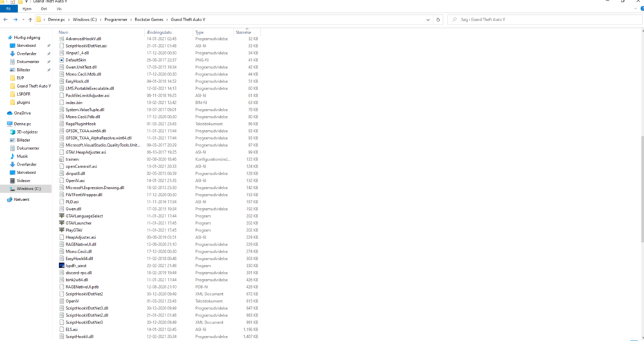Click the Forward navigation arrow

pyautogui.click(x=15, y=20)
